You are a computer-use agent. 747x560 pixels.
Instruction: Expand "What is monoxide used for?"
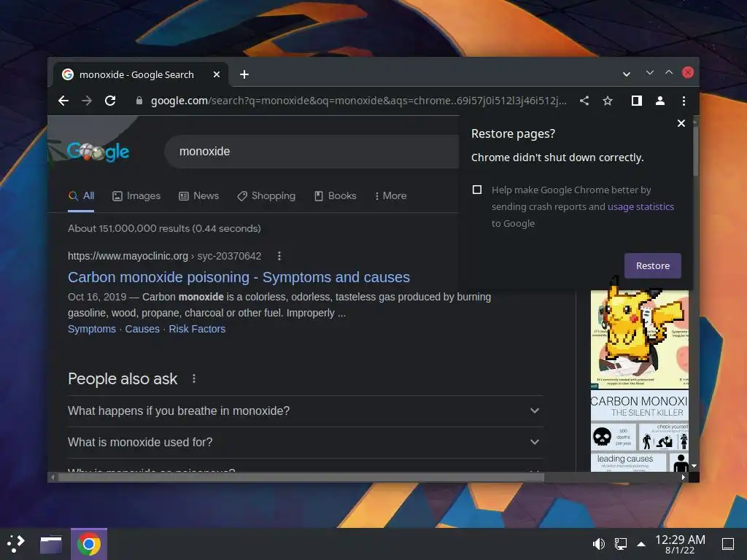(x=305, y=443)
